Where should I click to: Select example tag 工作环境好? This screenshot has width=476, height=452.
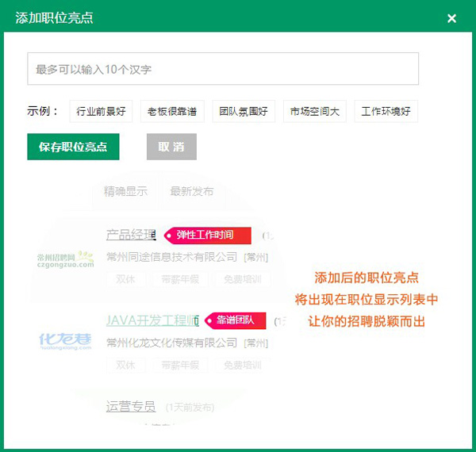pos(386,112)
